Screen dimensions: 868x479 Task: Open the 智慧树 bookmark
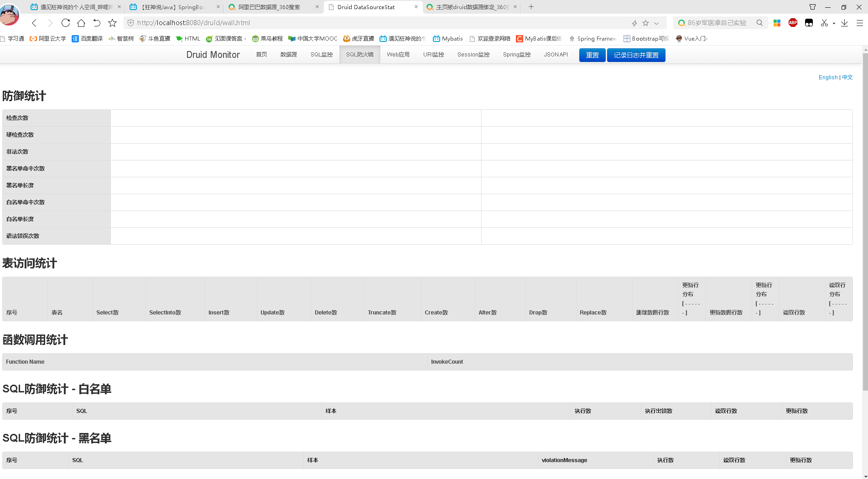point(121,39)
